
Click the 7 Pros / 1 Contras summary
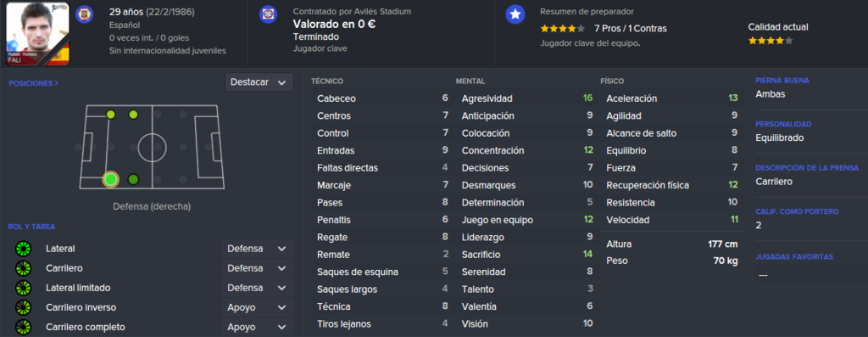pos(631,28)
